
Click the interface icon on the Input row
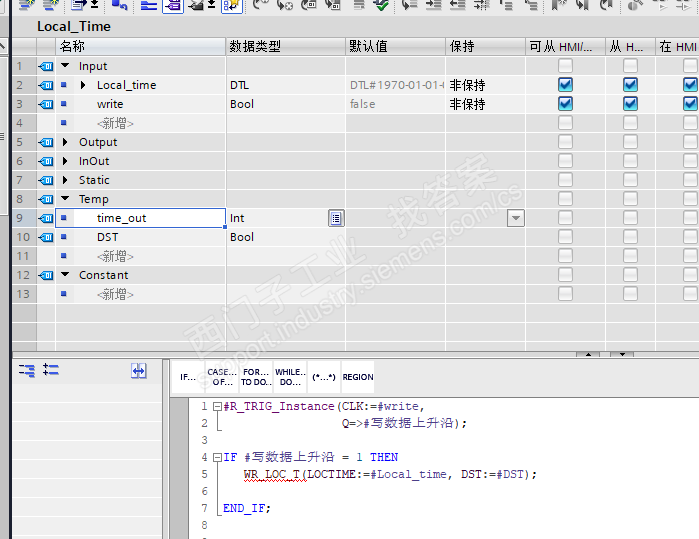coord(46,66)
